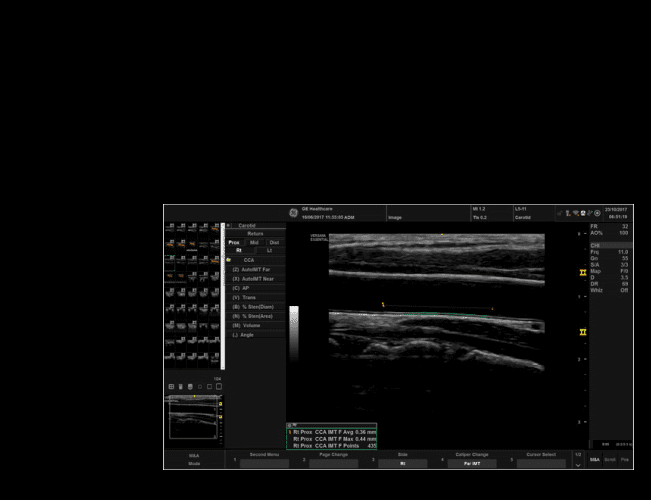Viewport: 651px width, 500px height.
Task: Click the upper yellow focal zone marker
Action: click(583, 272)
